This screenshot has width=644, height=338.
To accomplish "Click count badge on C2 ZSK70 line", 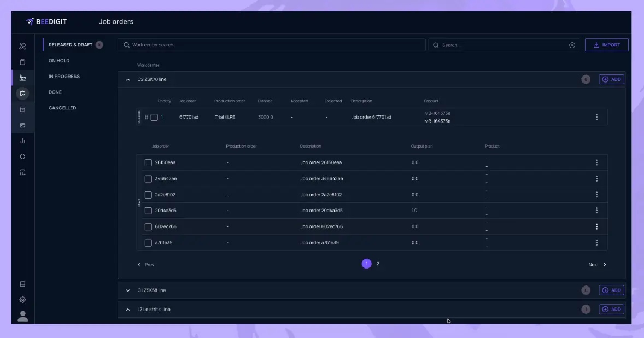I will tap(586, 79).
